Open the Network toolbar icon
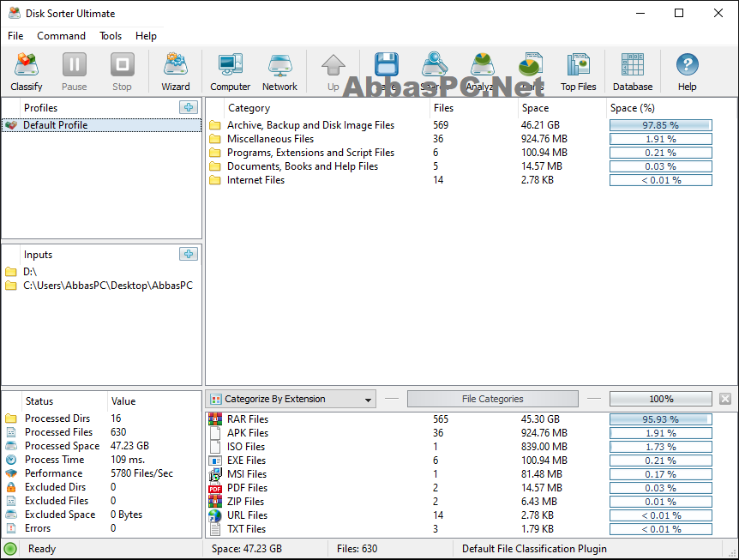The width and height of the screenshot is (739, 560). coord(280,72)
